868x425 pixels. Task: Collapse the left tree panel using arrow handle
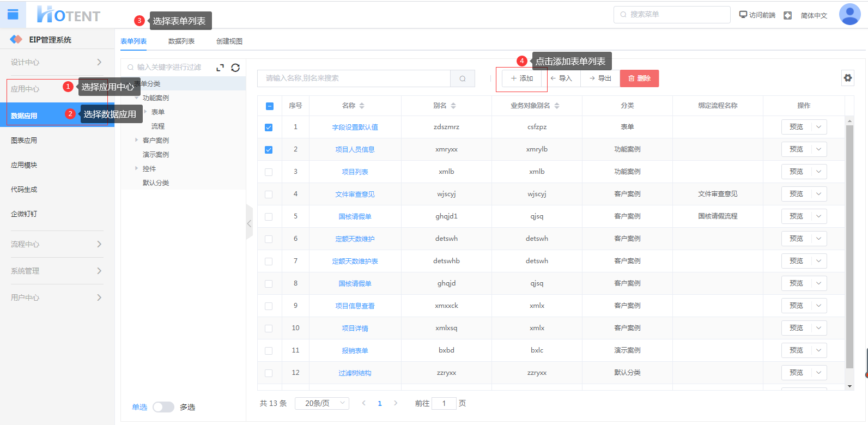coord(249,223)
